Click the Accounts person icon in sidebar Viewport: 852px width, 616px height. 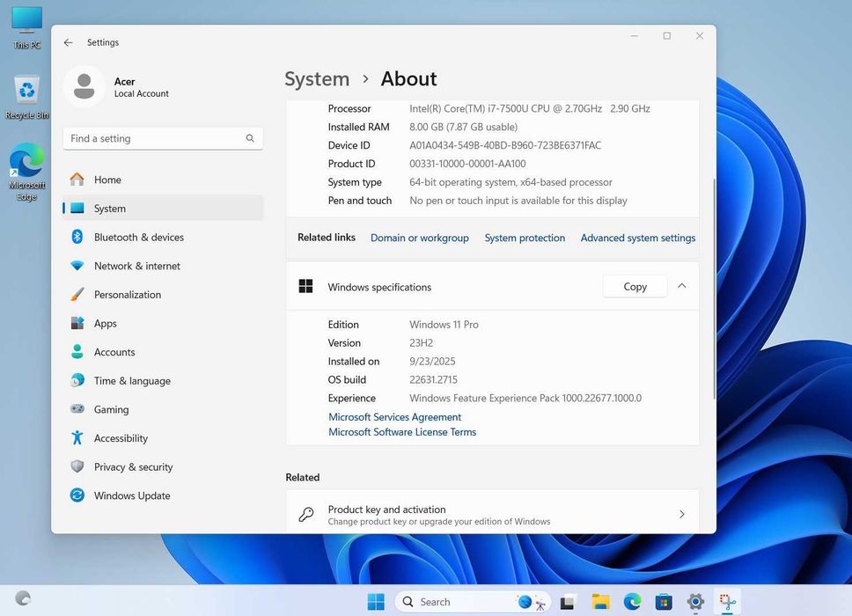(x=77, y=351)
